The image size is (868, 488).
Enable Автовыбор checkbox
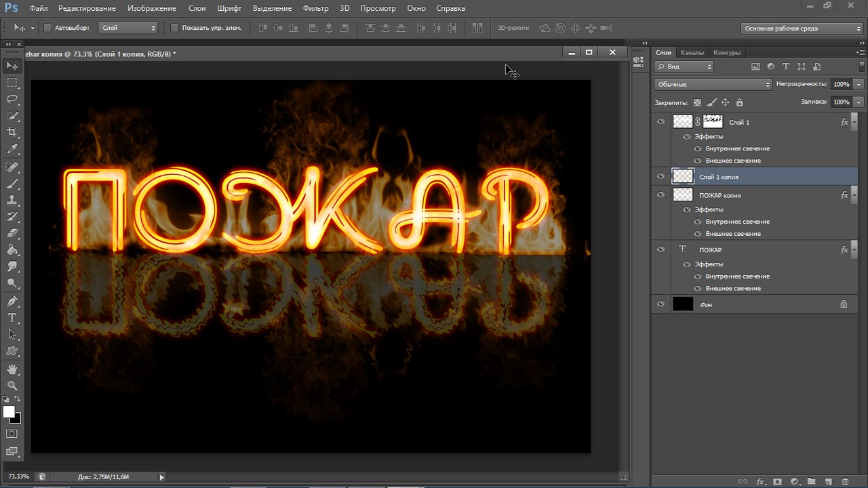(x=47, y=28)
